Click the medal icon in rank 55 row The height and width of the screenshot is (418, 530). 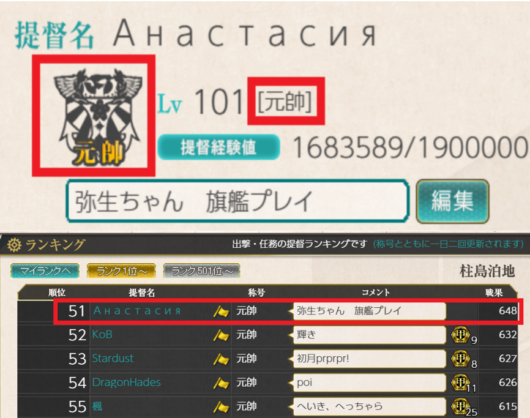pos(460,407)
